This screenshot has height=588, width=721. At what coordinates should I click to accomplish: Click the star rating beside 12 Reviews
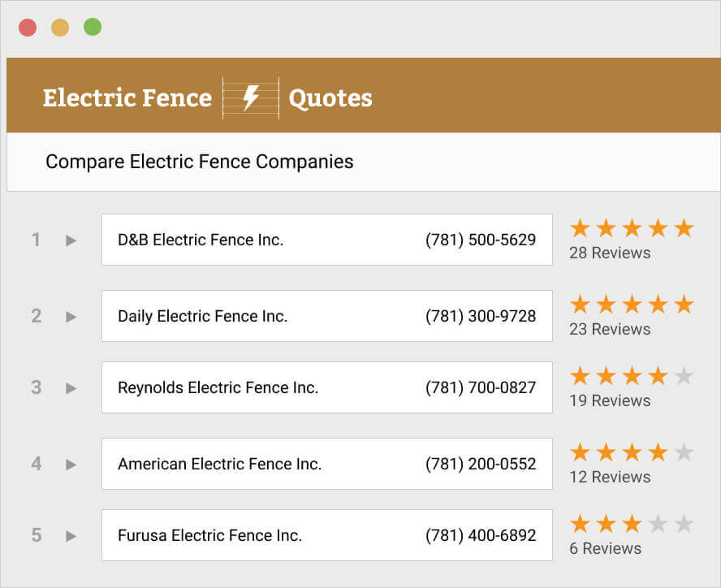coord(630,452)
